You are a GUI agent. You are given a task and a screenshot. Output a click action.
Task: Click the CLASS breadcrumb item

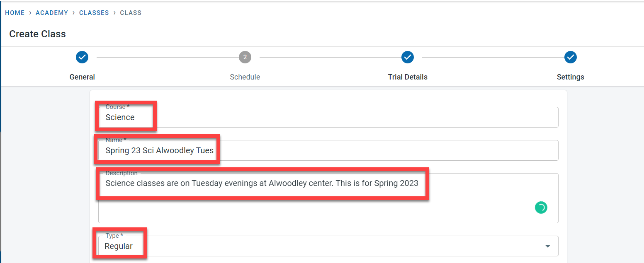coord(131,13)
